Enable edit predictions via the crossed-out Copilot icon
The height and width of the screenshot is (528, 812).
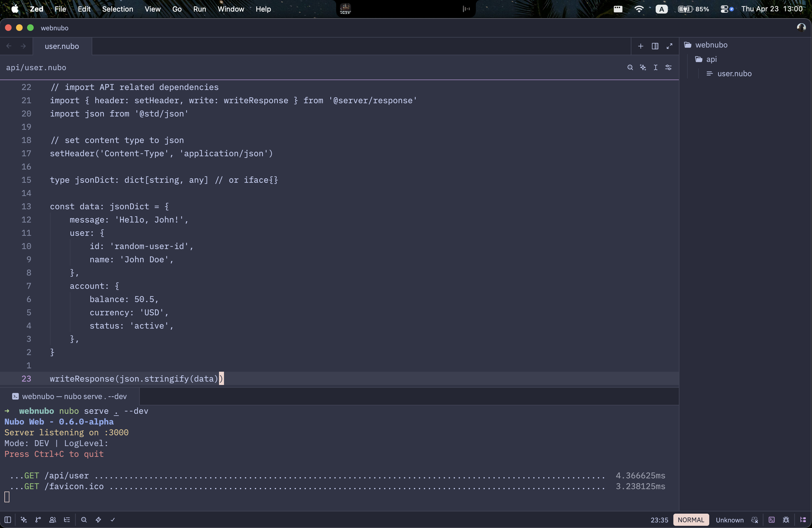[x=755, y=520]
